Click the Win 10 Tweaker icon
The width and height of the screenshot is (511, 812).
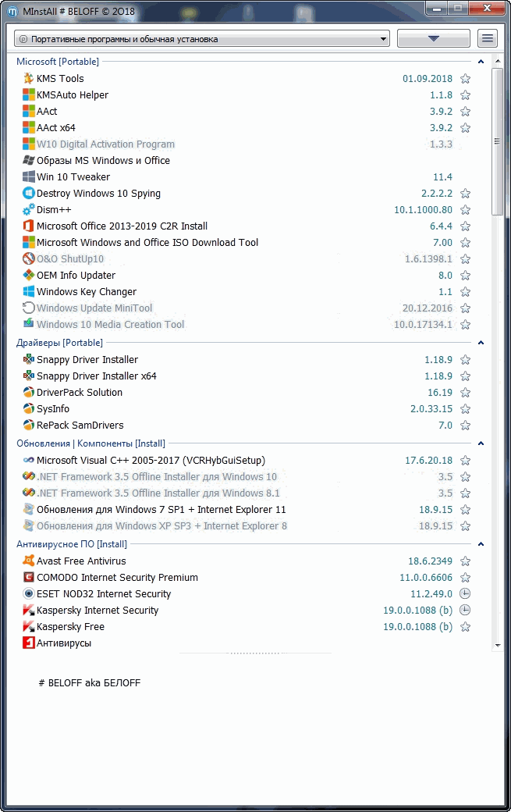[28, 176]
